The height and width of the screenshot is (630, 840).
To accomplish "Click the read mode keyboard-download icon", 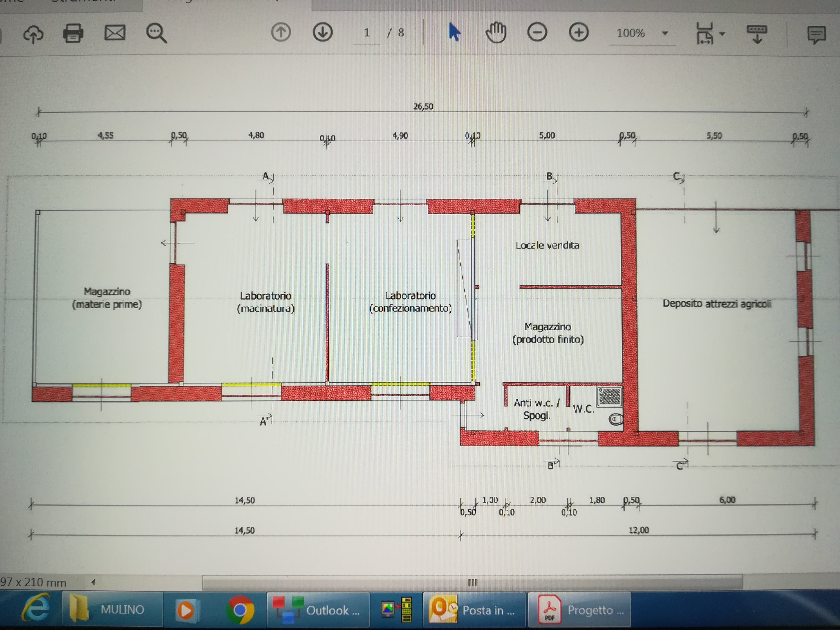I will click(757, 34).
